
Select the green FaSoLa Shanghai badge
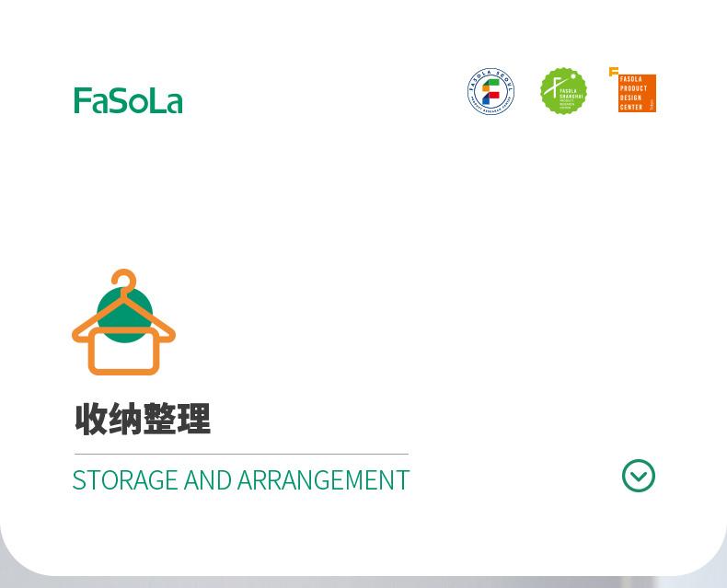564,91
